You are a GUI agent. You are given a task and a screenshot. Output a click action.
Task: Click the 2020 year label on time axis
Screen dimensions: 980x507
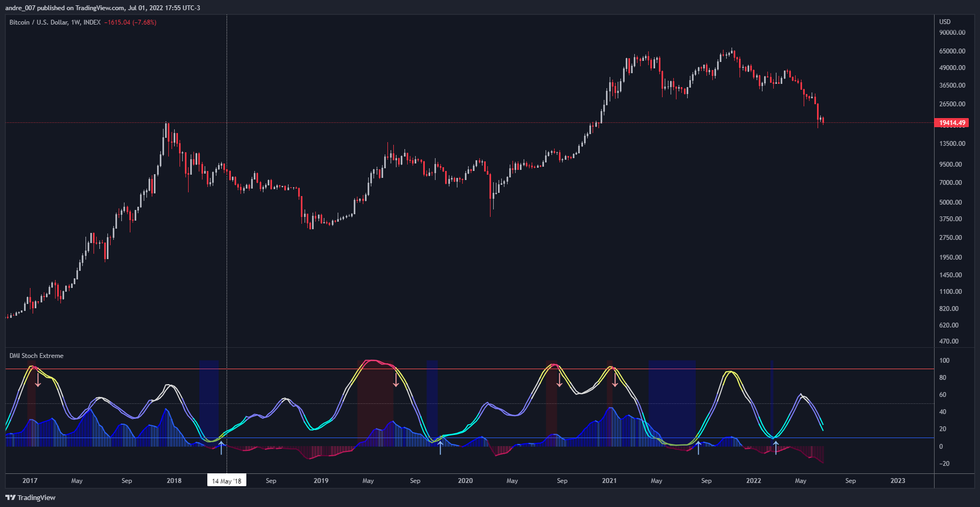click(x=465, y=481)
